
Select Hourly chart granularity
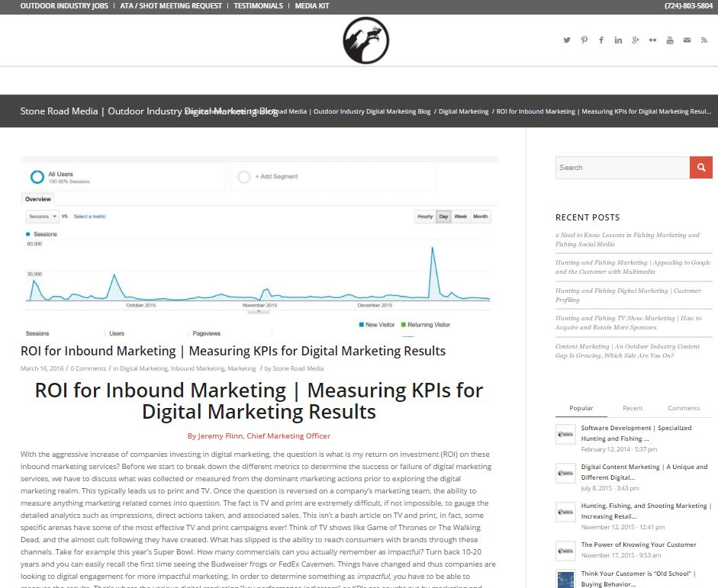pos(425,217)
